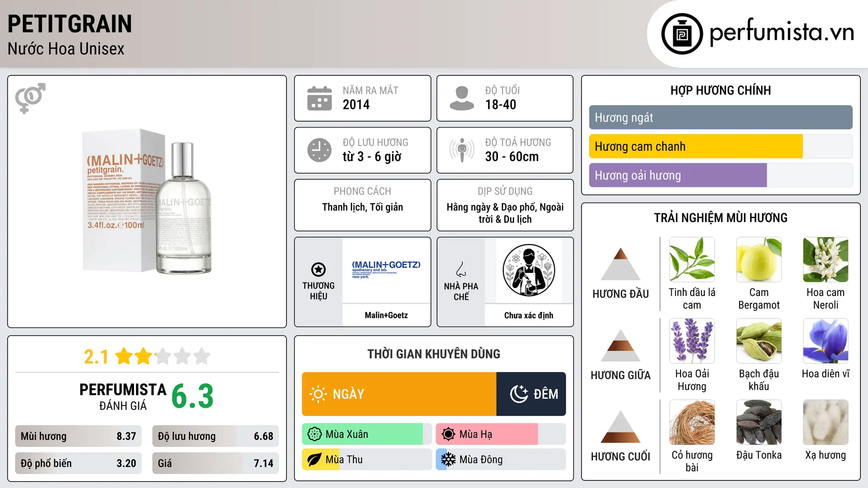Click the Malin+Goetz brand logo image

[386, 270]
